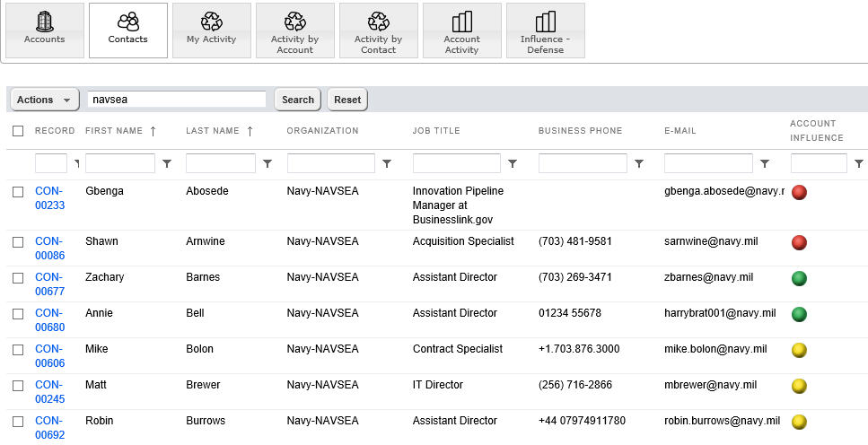Switch to Activity by Contact tab
868x445 pixels.
point(378,31)
